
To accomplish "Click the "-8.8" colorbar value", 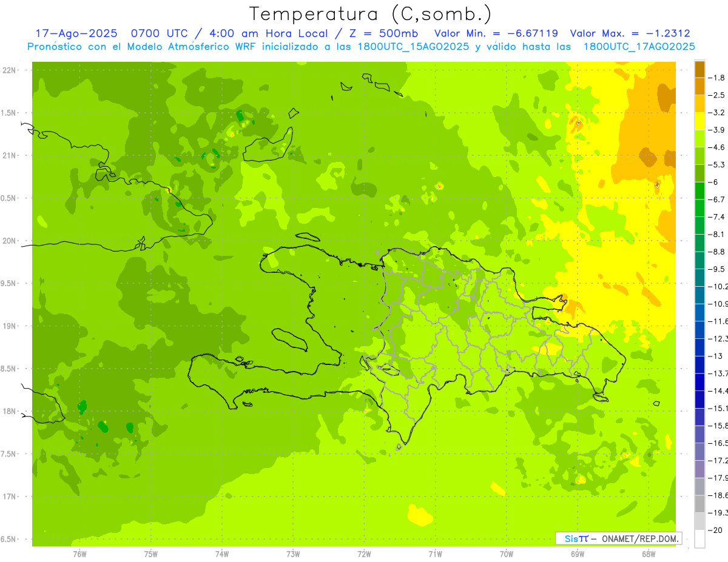I will pyautogui.click(x=717, y=252).
